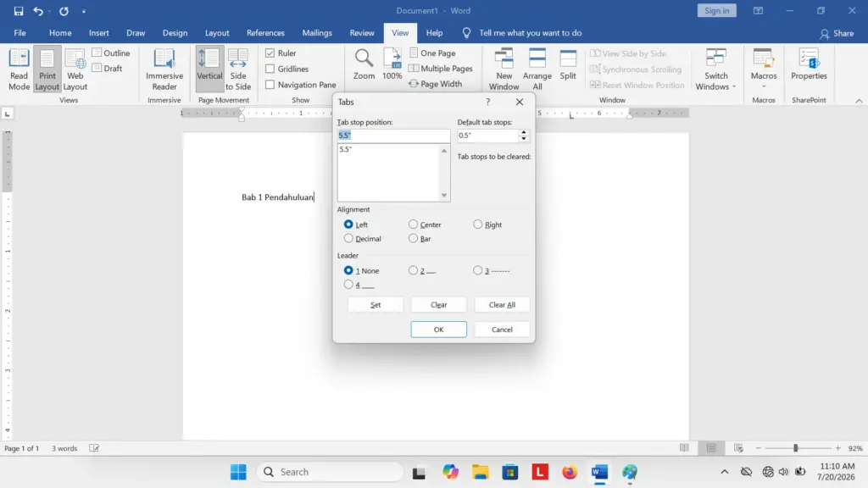
Task: Select Bar alignment radio button
Action: [413, 238]
